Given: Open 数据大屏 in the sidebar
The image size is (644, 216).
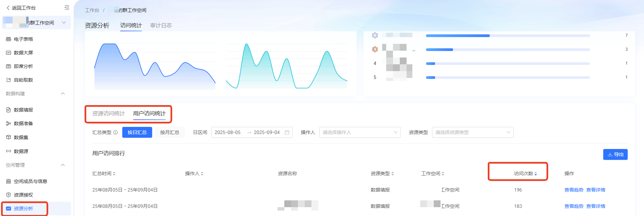Looking at the screenshot, I should pos(23,53).
